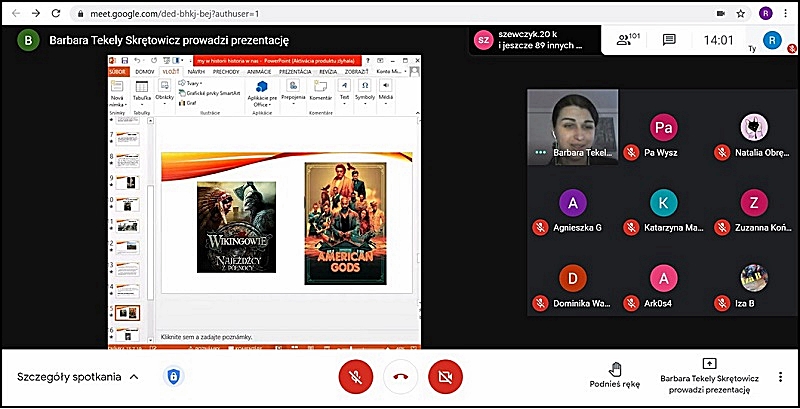This screenshot has height=409, width=800.
Task: Open NÁVRH tab in shared PowerPoint
Action: 196,72
